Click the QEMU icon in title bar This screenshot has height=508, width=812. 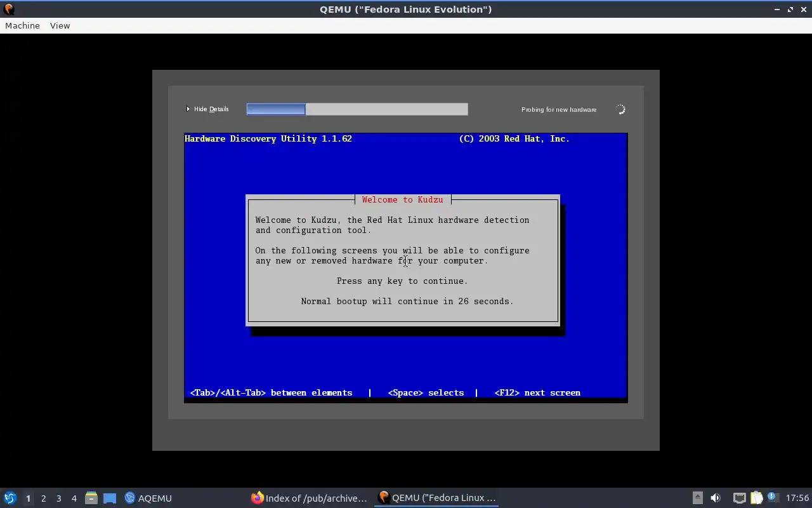[x=9, y=9]
